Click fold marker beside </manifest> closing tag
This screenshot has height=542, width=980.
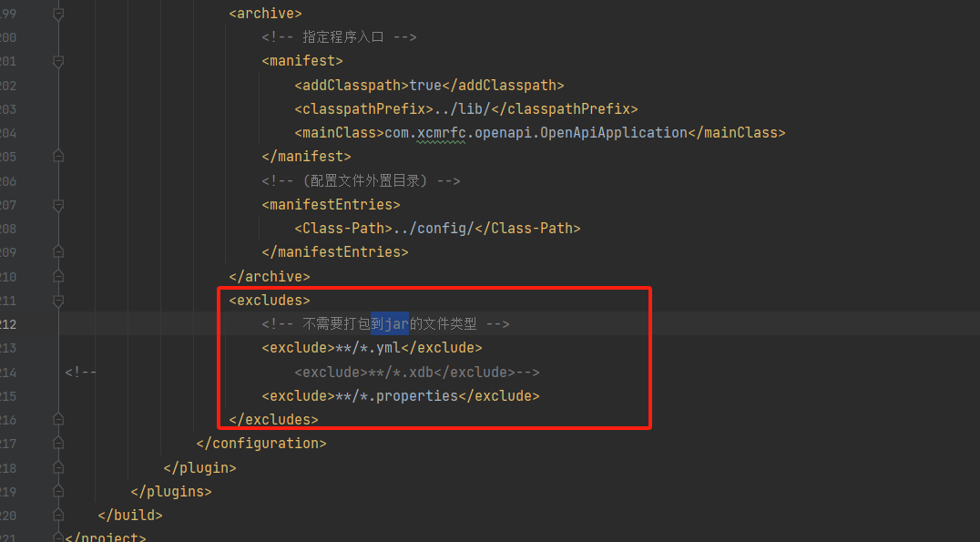click(58, 157)
